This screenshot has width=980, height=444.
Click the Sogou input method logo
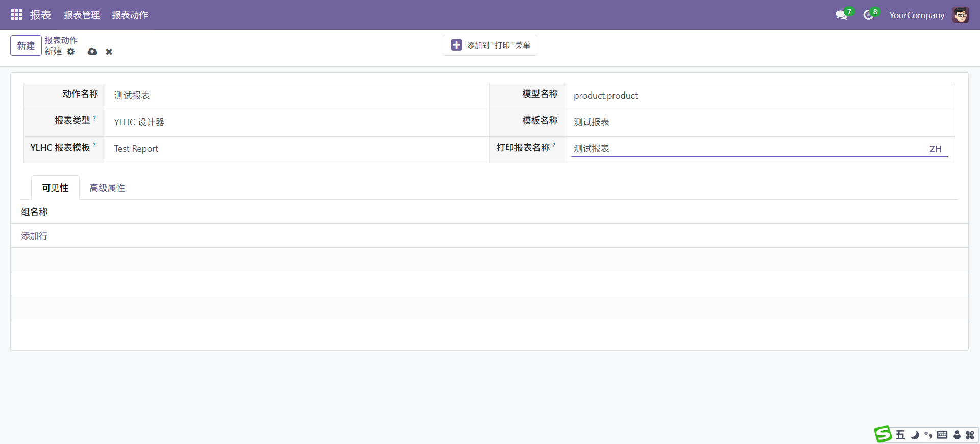click(883, 434)
